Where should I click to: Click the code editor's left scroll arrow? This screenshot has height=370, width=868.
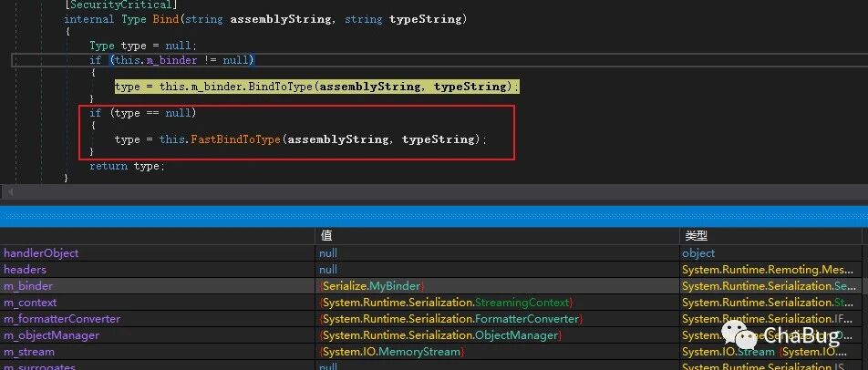[x=8, y=192]
